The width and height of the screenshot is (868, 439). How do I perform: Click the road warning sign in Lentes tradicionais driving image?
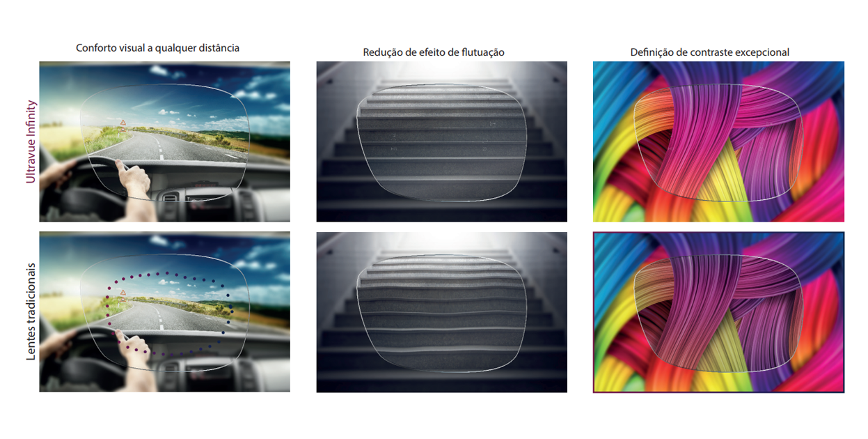coord(123,293)
